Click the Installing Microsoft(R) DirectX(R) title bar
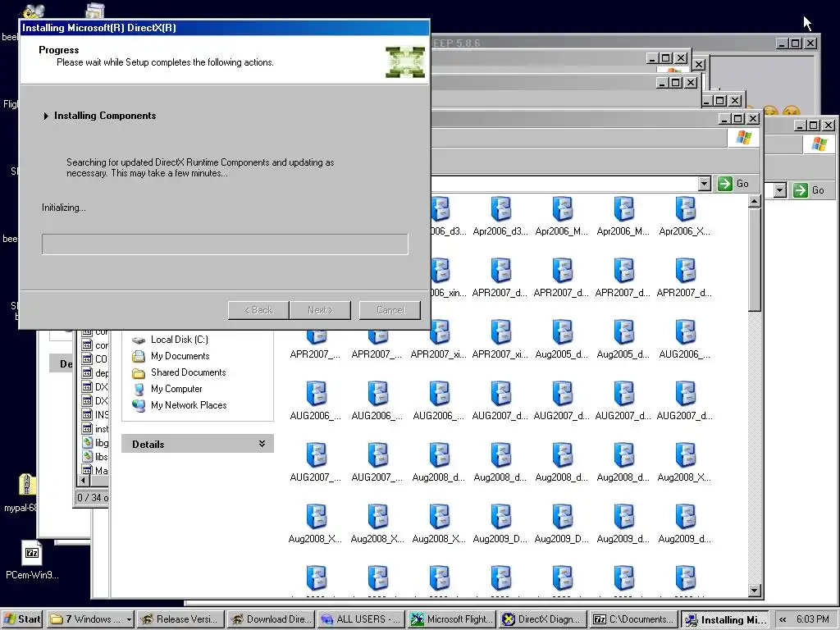This screenshot has width=840, height=630. 225,28
